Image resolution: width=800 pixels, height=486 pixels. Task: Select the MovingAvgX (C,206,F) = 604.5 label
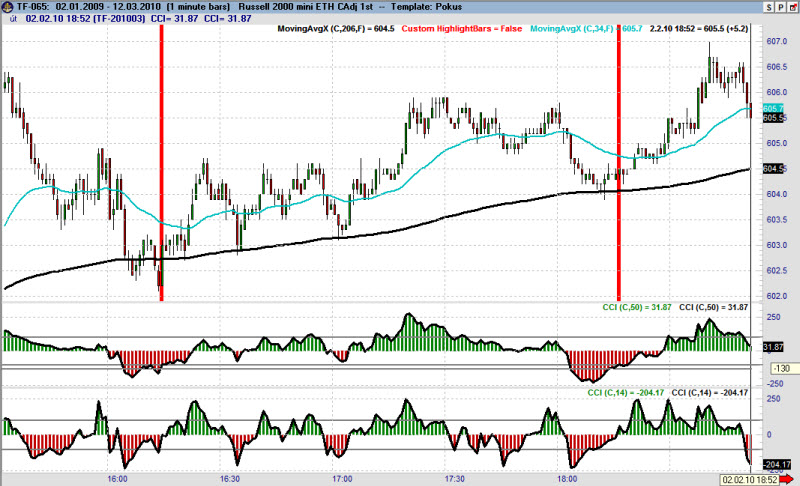[x=336, y=29]
